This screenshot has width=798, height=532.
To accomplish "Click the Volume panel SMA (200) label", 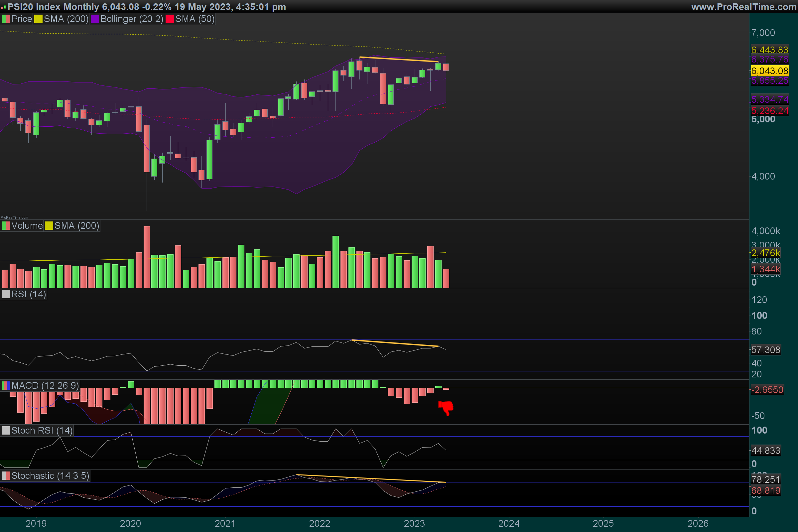I will (x=77, y=226).
